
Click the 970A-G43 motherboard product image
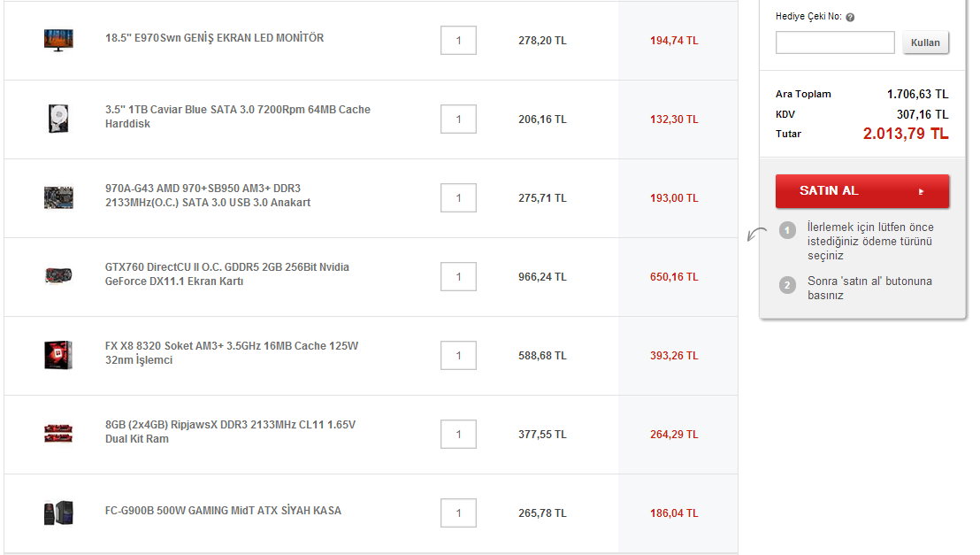click(x=58, y=197)
